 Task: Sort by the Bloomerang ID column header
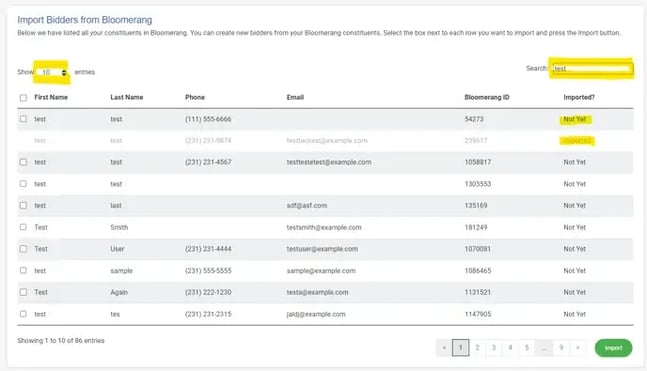coord(487,97)
